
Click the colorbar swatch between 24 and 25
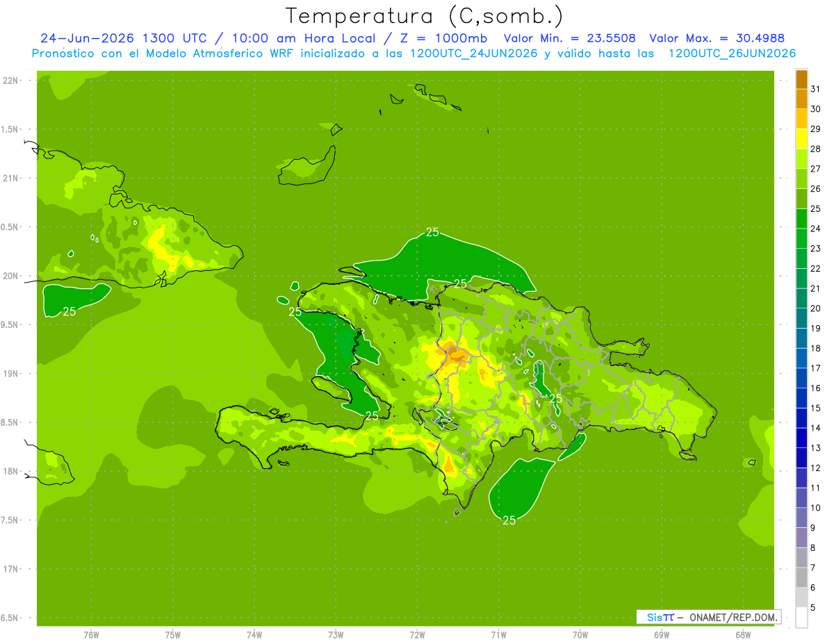coord(801,219)
